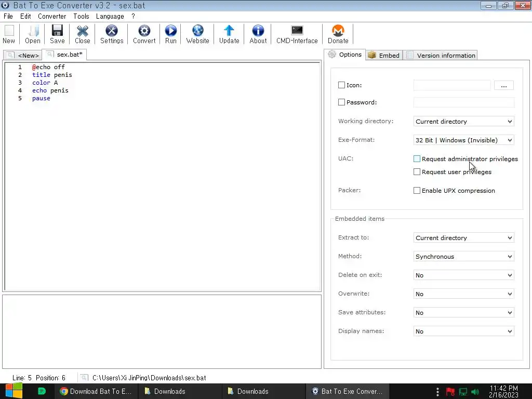
Task: Show hidden tray icons menu
Action: [x=437, y=392]
